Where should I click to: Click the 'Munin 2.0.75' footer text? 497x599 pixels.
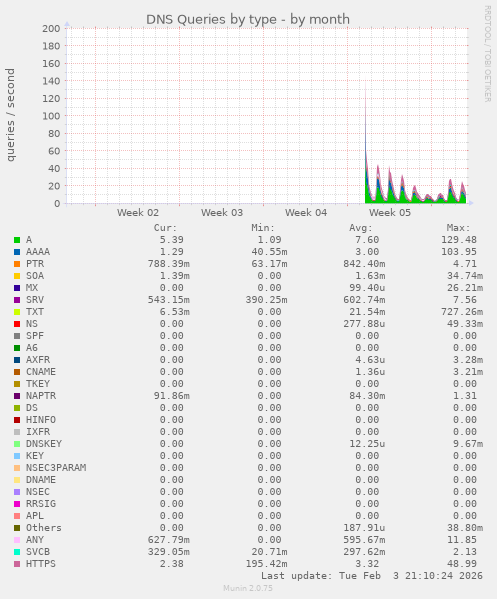tap(248, 588)
